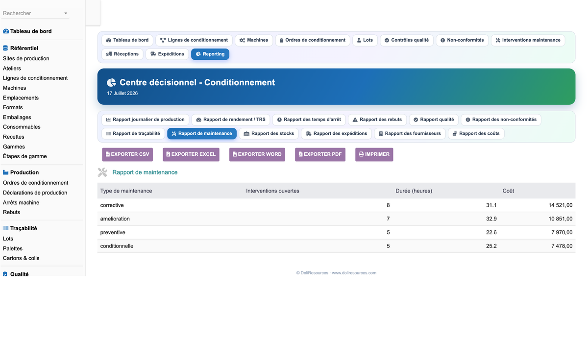Screen dimensions: 588x364
Task: Open Rapport des non-conformités
Action: tap(501, 120)
